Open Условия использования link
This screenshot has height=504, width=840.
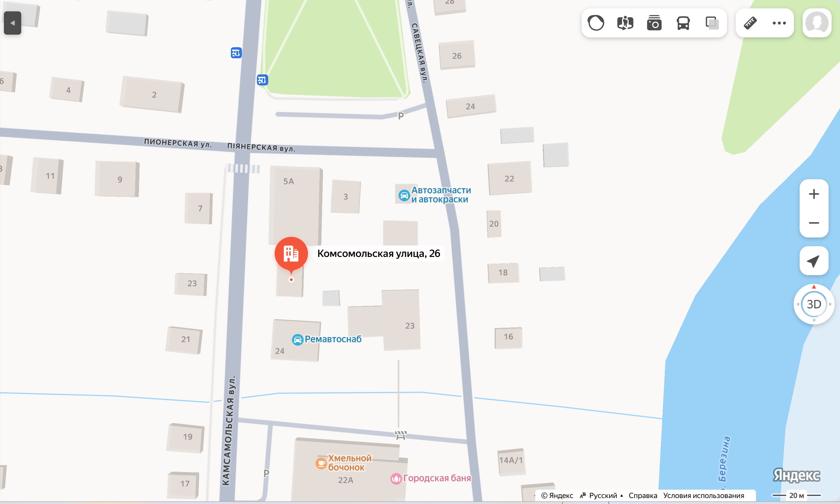[704, 496]
